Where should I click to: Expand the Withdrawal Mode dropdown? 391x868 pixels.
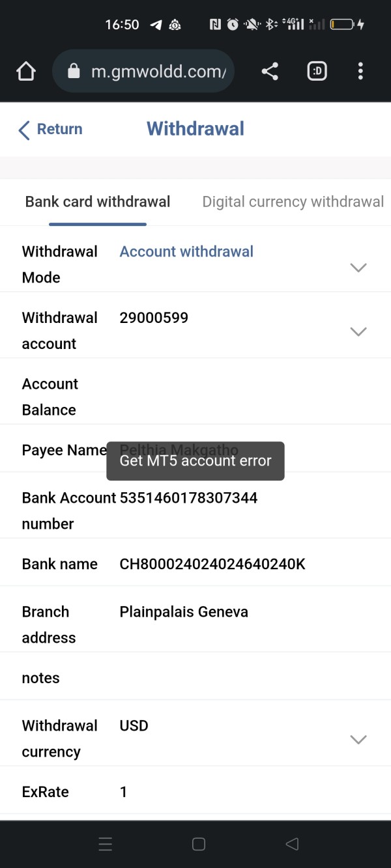tap(358, 267)
